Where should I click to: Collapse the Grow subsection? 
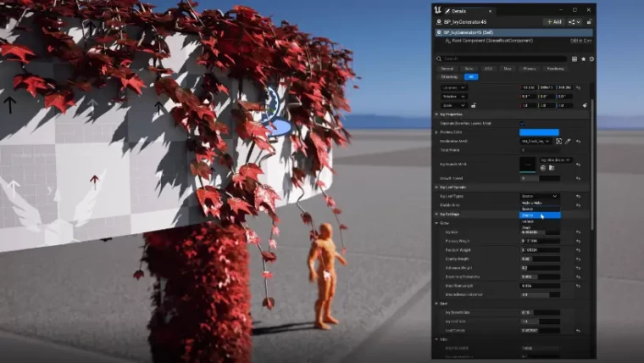[x=436, y=223]
